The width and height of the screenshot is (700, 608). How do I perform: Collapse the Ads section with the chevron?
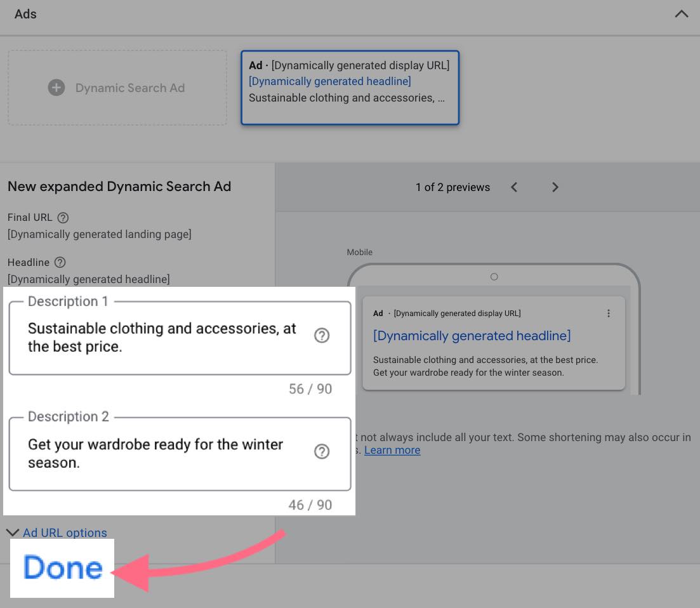tap(682, 13)
